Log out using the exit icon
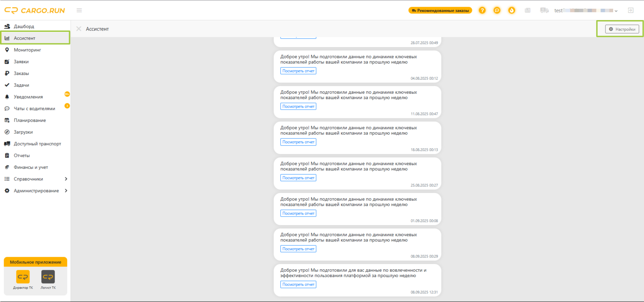The height and width of the screenshot is (302, 644). pos(631,10)
